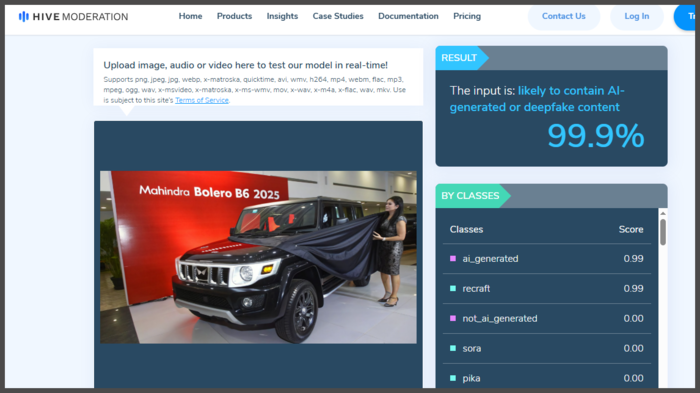Click the pink swatch beside not_ai_generated
The width and height of the screenshot is (700, 393).
[453, 318]
